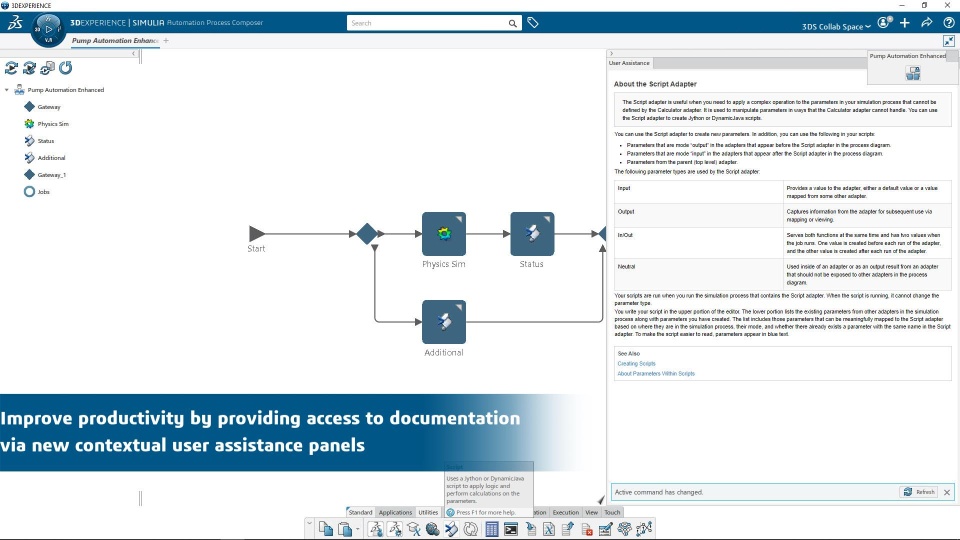Click the upload list arrow icon in toolbar
Viewport: 960px width, 540px height.
point(568,528)
